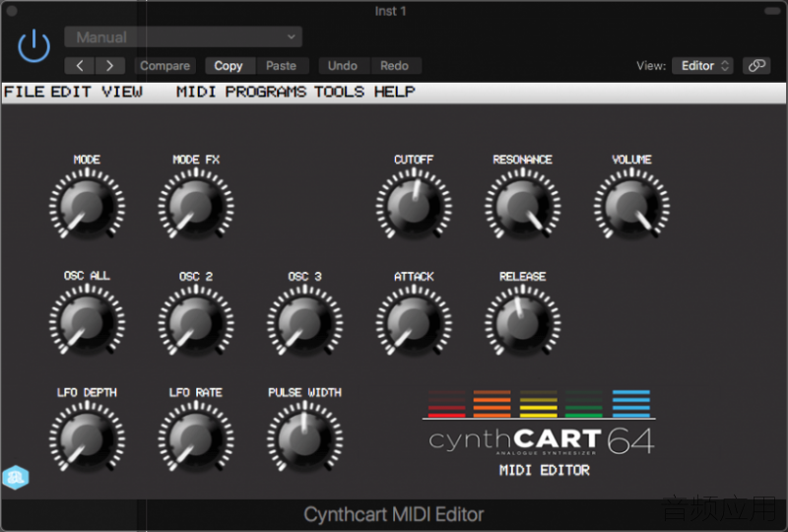Click the Compare button
The height and width of the screenshot is (532, 788).
pyautogui.click(x=164, y=65)
